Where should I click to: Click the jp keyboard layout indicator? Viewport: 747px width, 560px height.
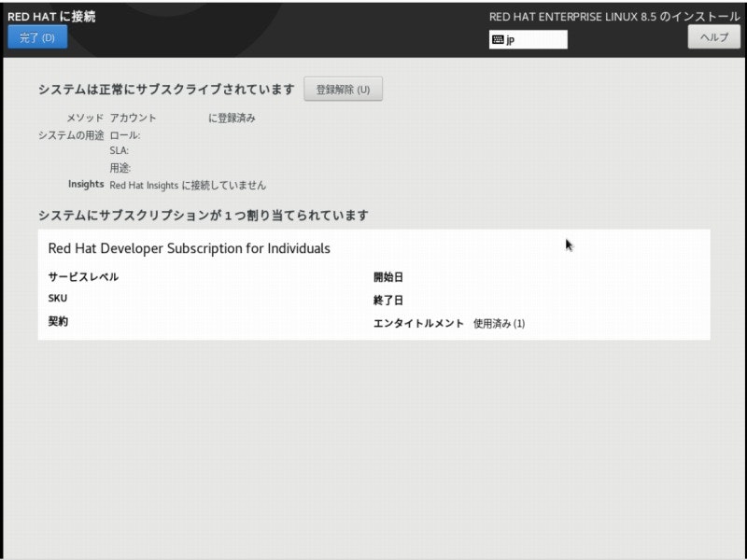click(528, 39)
